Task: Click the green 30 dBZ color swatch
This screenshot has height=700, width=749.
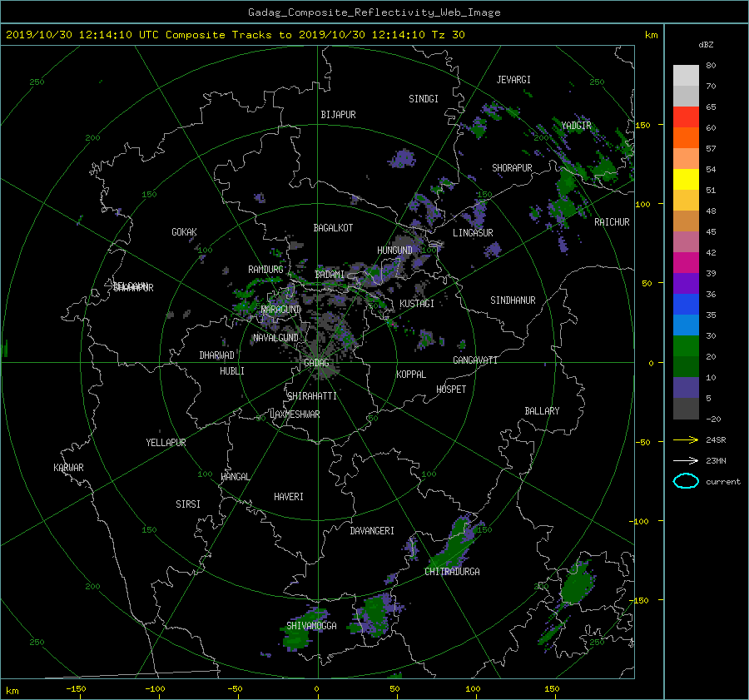Action: (x=686, y=345)
